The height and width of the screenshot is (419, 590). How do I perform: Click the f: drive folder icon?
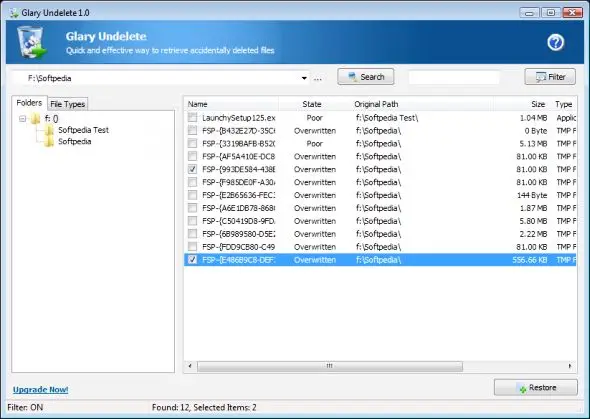36,119
